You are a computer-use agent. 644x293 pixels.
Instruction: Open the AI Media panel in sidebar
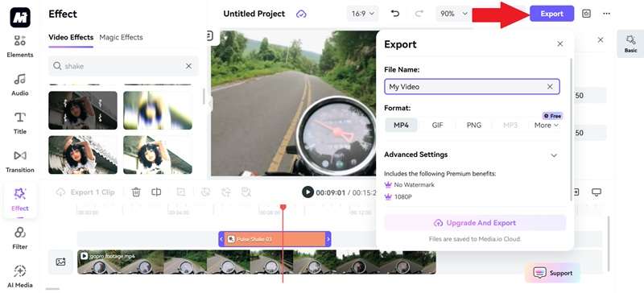coord(19,277)
